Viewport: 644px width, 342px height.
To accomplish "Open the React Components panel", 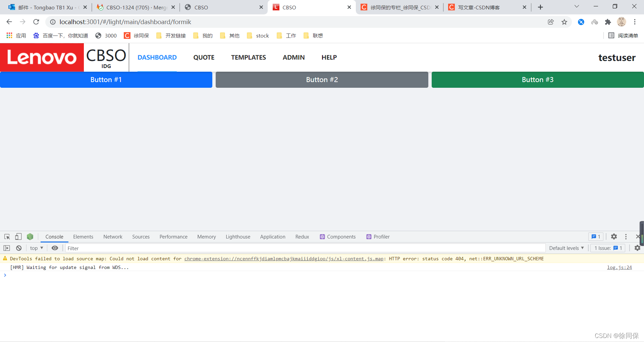I will 337,236.
